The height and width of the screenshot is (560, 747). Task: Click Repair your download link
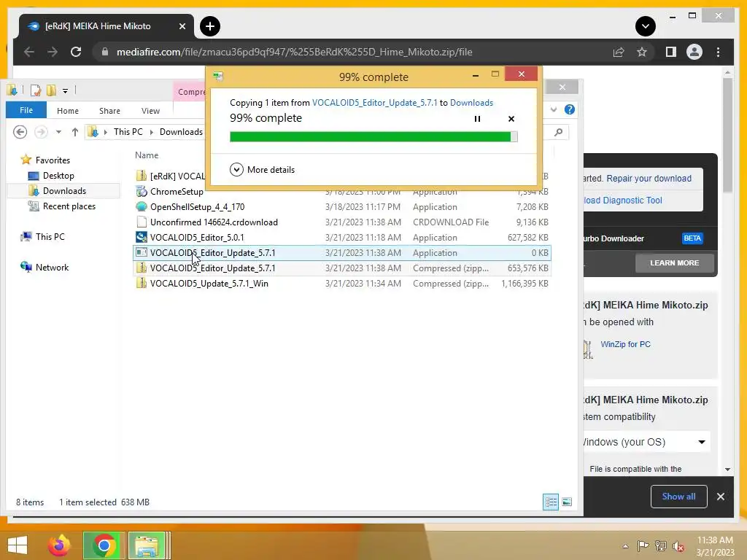coord(649,178)
